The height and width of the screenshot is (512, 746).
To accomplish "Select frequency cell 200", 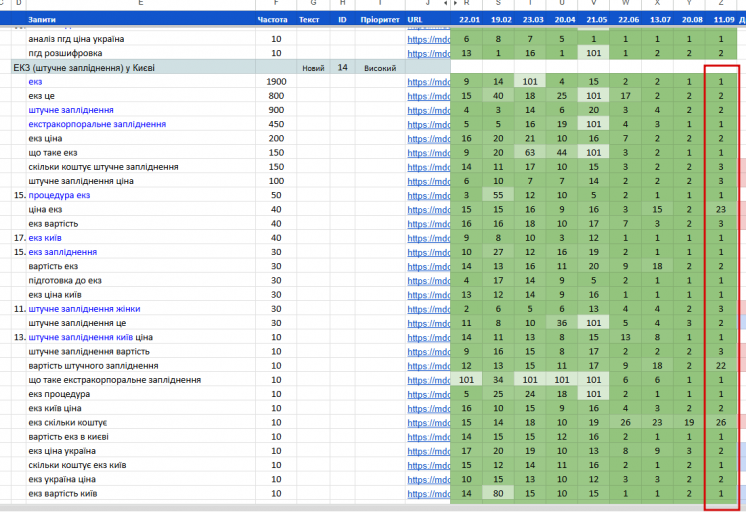I will click(276, 138).
